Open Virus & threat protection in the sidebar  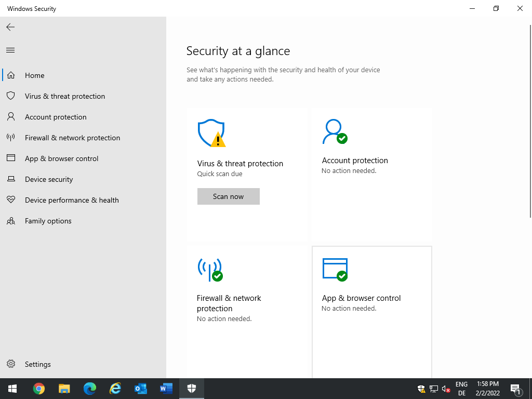64,96
